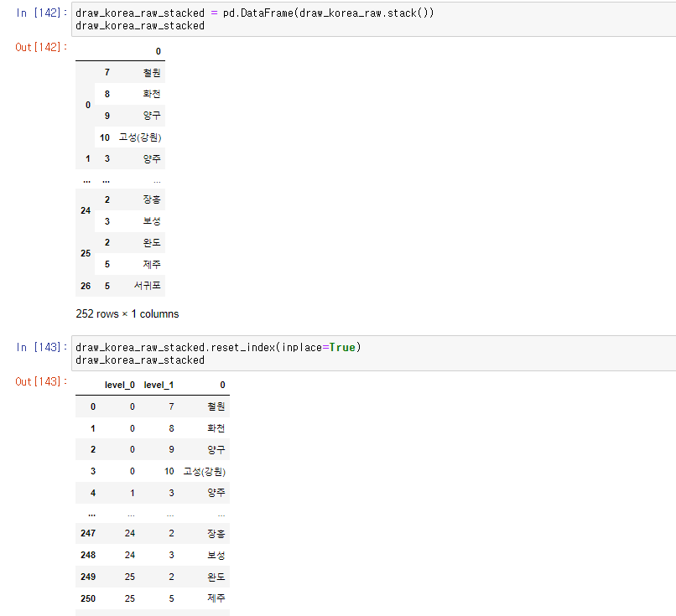The height and width of the screenshot is (616, 676).
Task: Click 'reset_index' in cell 143 code
Action: (x=243, y=347)
